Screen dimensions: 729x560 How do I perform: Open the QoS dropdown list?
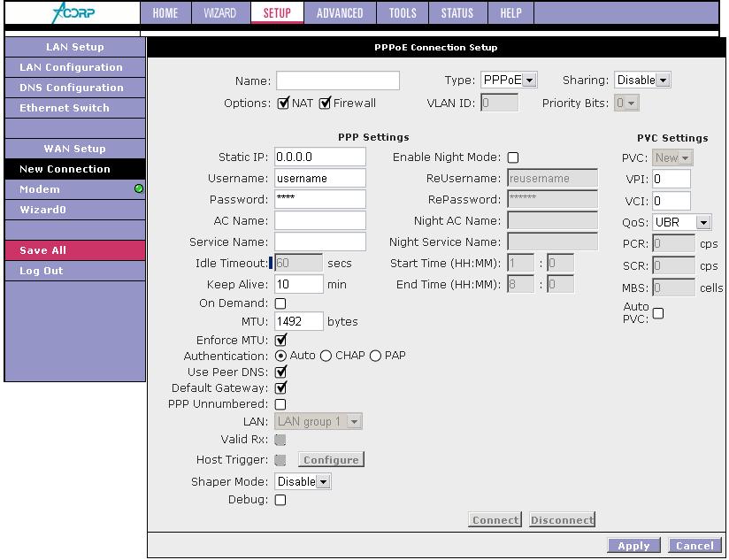[682, 223]
